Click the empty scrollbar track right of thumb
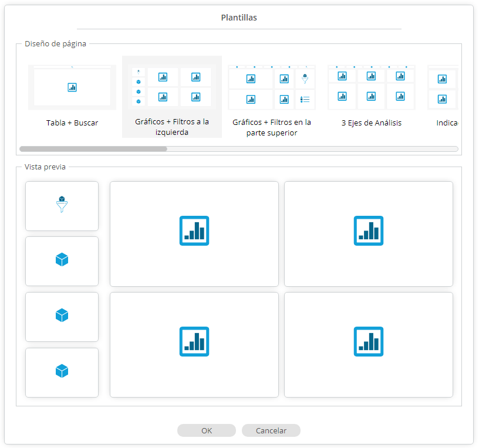479x448 pixels. [x=311, y=149]
